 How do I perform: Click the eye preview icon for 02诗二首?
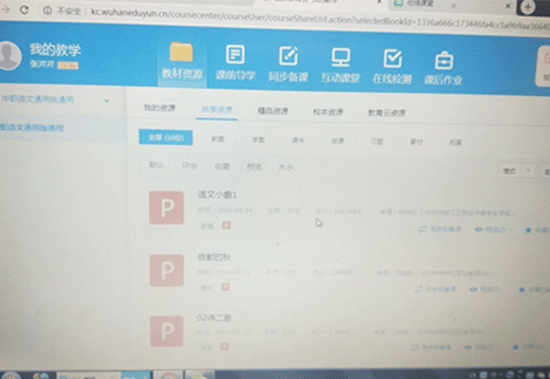click(x=468, y=347)
